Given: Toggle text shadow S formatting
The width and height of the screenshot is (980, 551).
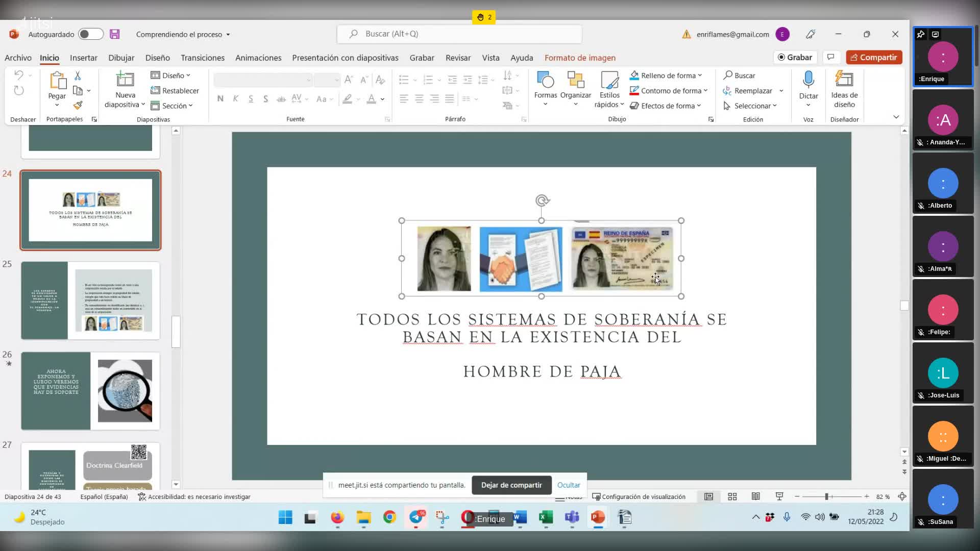Looking at the screenshot, I should pos(265,99).
